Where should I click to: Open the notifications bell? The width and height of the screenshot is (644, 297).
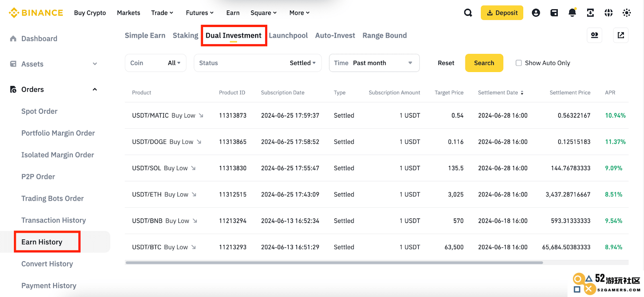click(572, 13)
